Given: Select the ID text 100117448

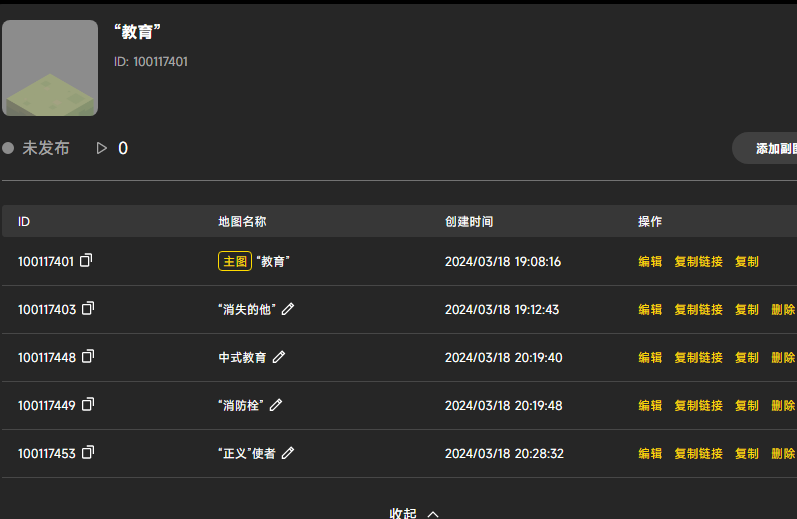Looking at the screenshot, I should (x=47, y=357).
